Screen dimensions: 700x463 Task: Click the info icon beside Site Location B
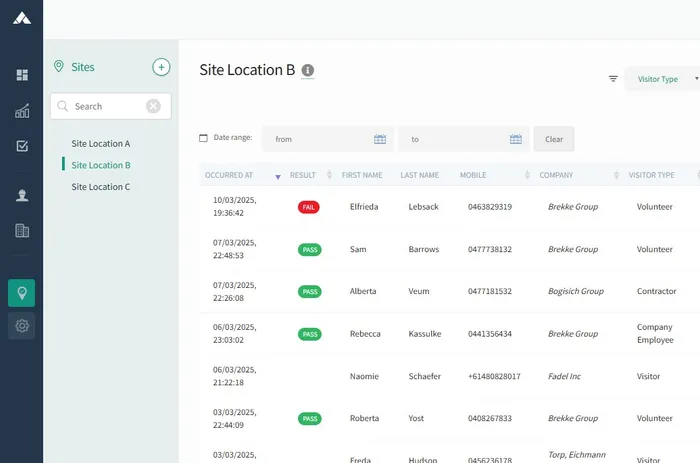pos(308,70)
